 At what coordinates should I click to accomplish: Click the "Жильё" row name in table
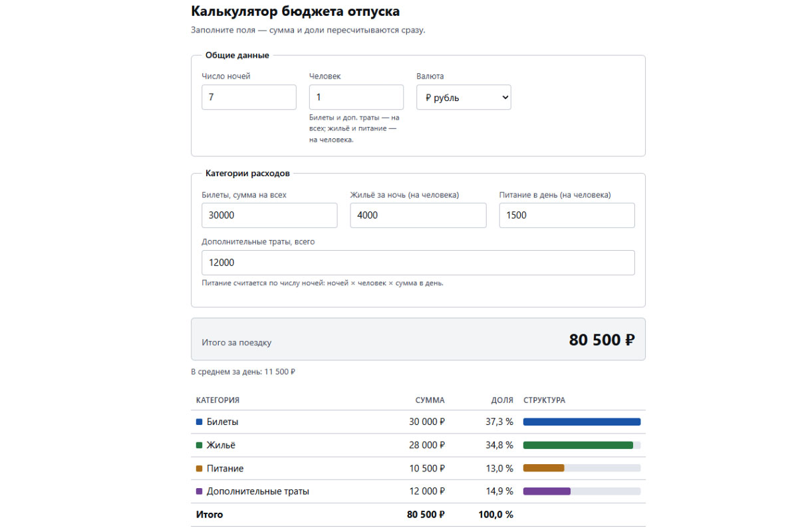(221, 445)
